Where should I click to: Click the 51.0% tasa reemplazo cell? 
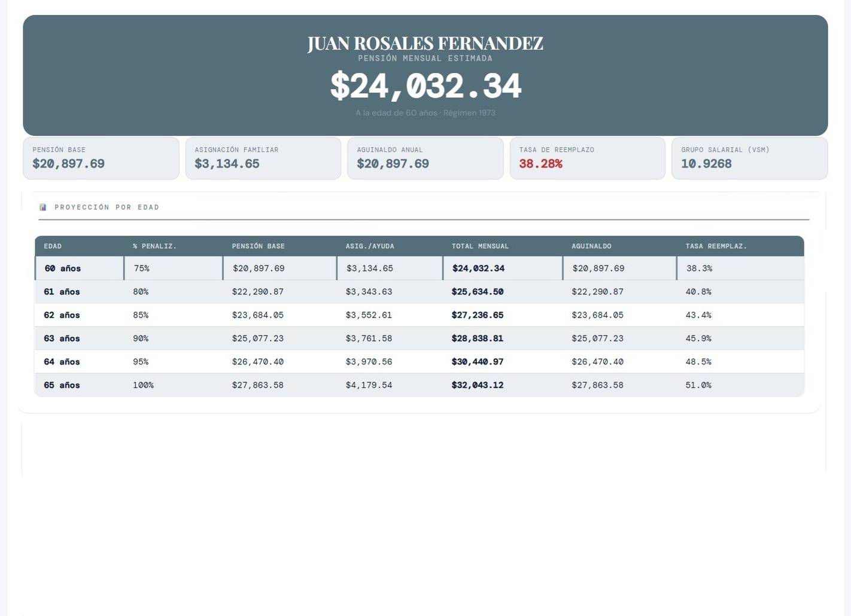click(698, 385)
